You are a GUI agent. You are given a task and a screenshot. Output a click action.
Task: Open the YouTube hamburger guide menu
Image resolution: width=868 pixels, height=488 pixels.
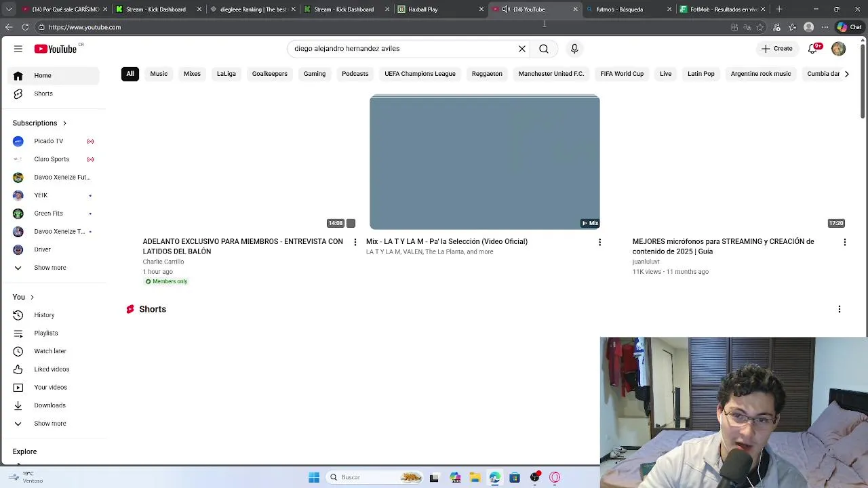pos(18,49)
